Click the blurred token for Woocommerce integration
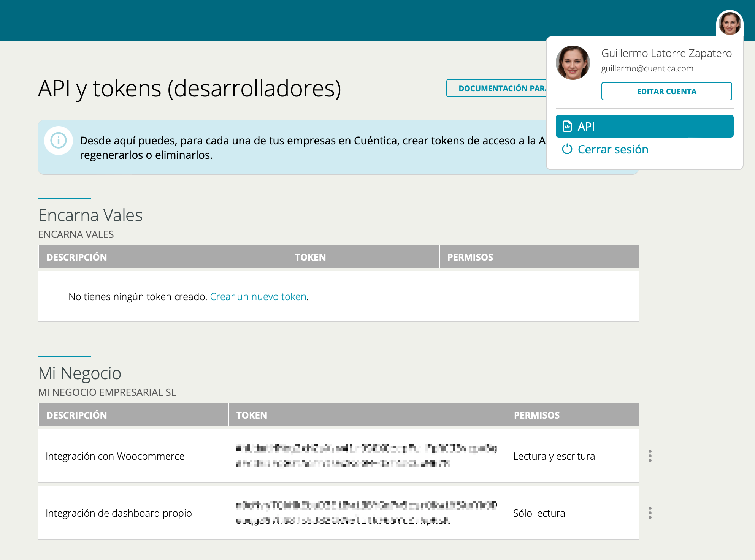The width and height of the screenshot is (755, 560). click(x=366, y=456)
